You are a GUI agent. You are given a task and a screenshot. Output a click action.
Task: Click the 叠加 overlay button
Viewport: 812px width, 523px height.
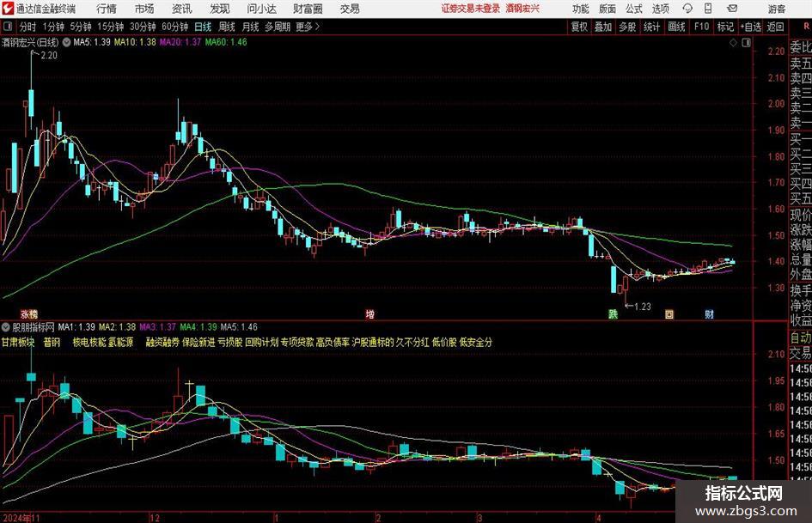click(603, 27)
